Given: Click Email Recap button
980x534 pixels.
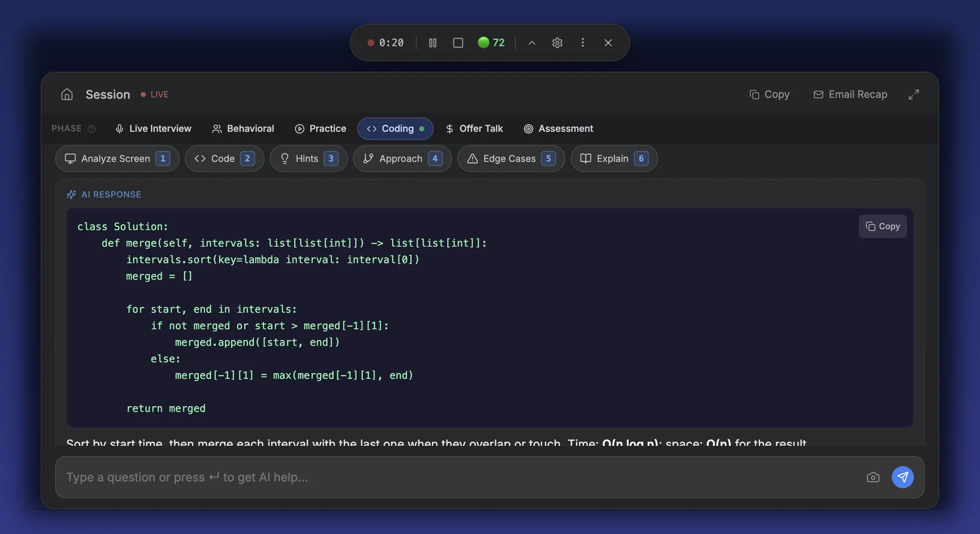Looking at the screenshot, I should tap(850, 95).
